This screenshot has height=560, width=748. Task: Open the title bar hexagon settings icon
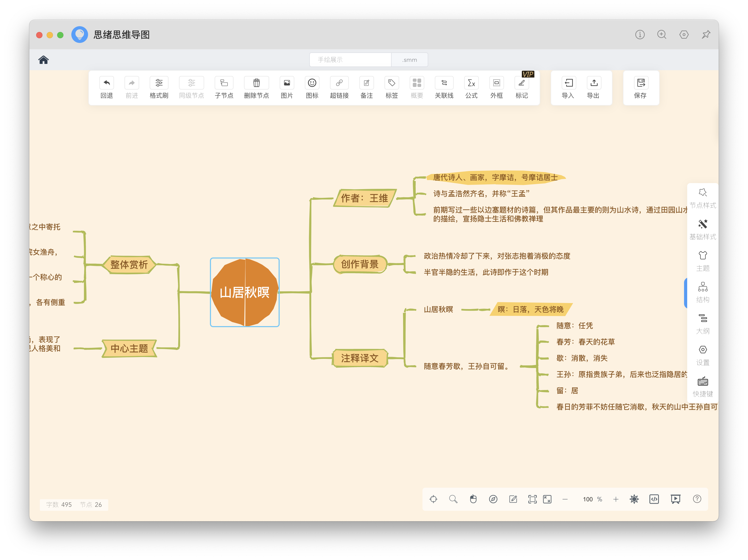tap(684, 35)
